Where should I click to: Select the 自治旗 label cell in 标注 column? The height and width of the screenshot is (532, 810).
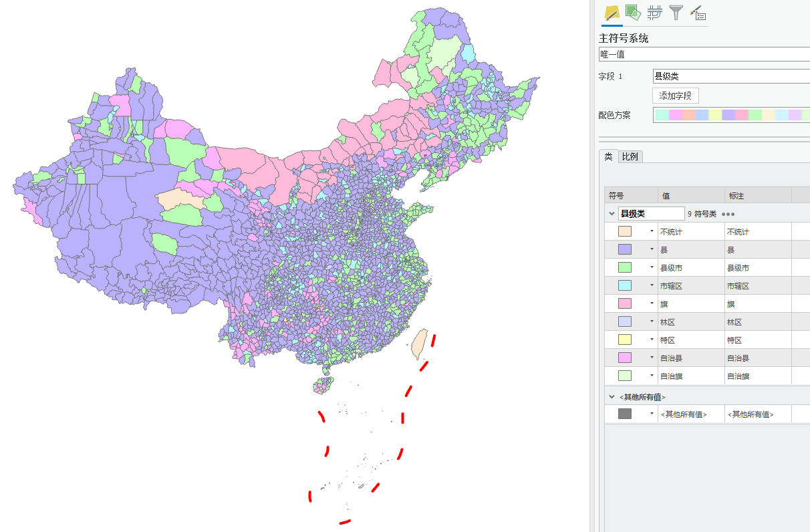click(x=758, y=376)
